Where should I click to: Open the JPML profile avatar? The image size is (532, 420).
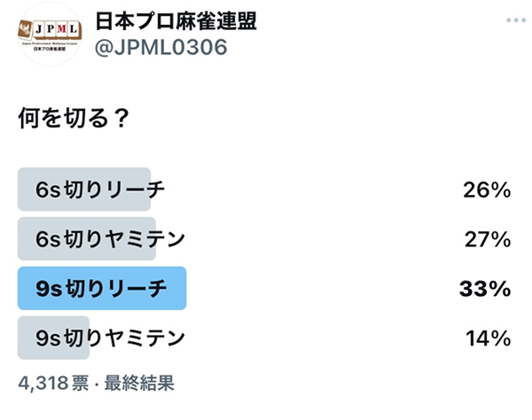[x=50, y=34]
